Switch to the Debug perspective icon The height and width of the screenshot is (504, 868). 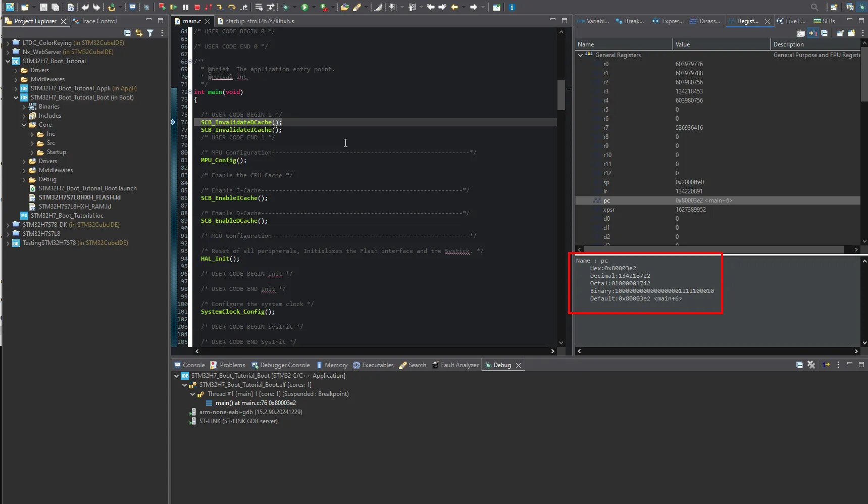(x=861, y=7)
